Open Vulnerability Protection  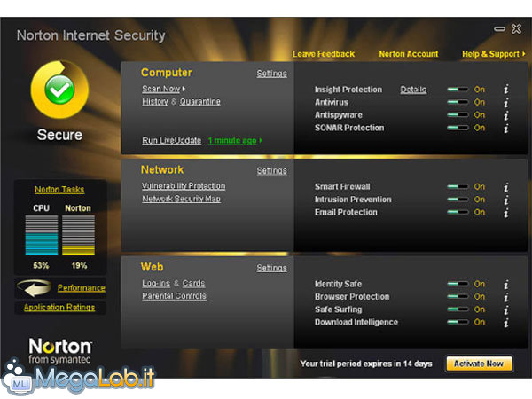[184, 186]
